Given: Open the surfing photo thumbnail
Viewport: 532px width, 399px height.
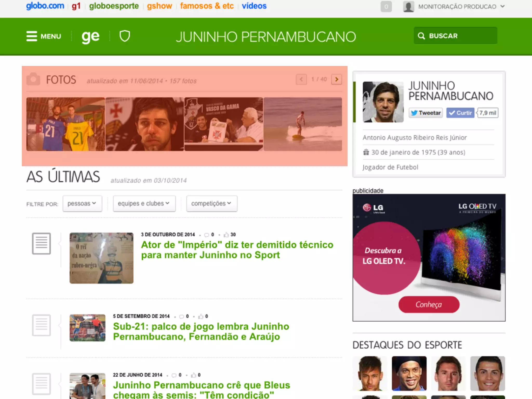Looking at the screenshot, I should tap(303, 124).
